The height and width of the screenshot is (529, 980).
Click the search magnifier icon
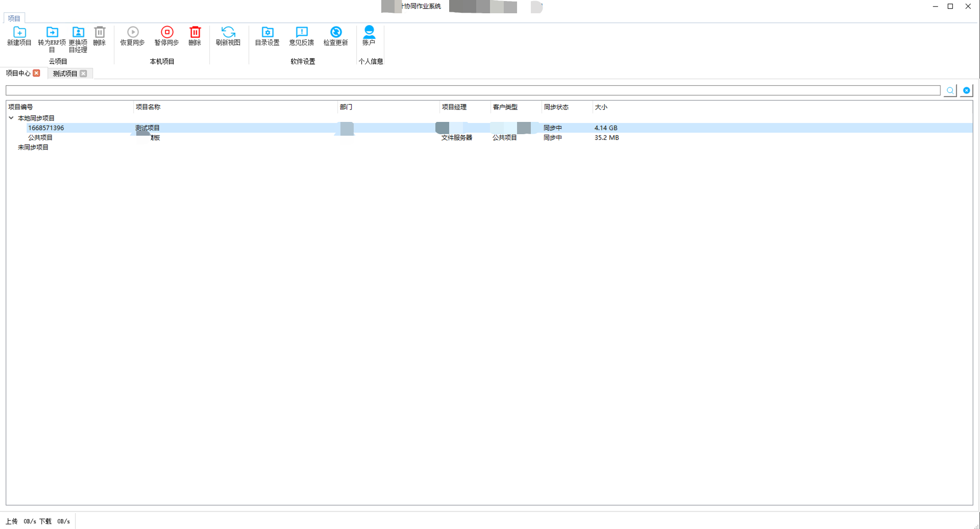pos(950,90)
